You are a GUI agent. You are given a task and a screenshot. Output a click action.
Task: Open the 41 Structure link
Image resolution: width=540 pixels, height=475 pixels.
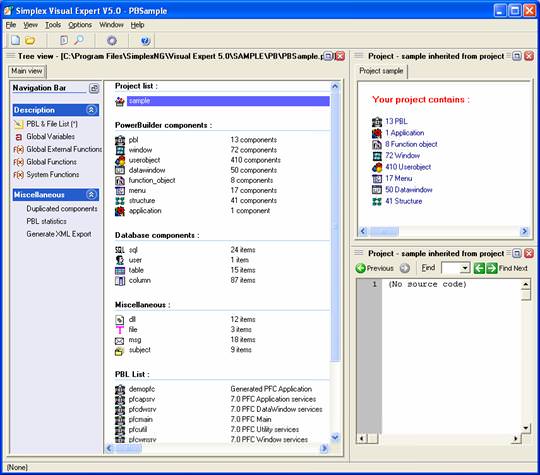[404, 201]
